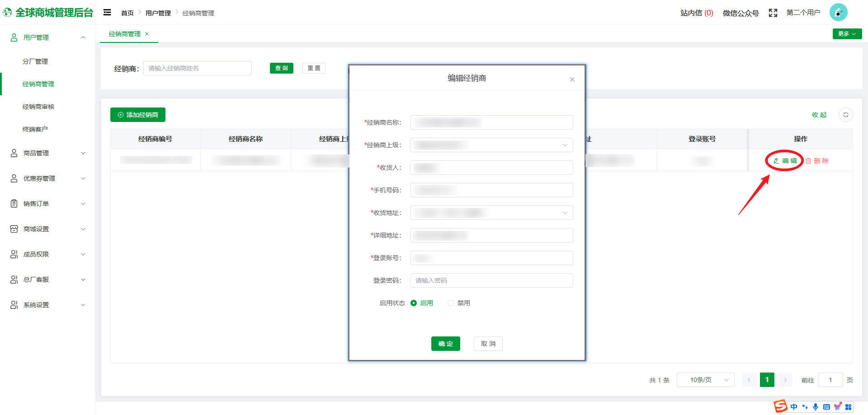
Task: Click the edit pencil icon on dealer row
Action: tap(776, 160)
